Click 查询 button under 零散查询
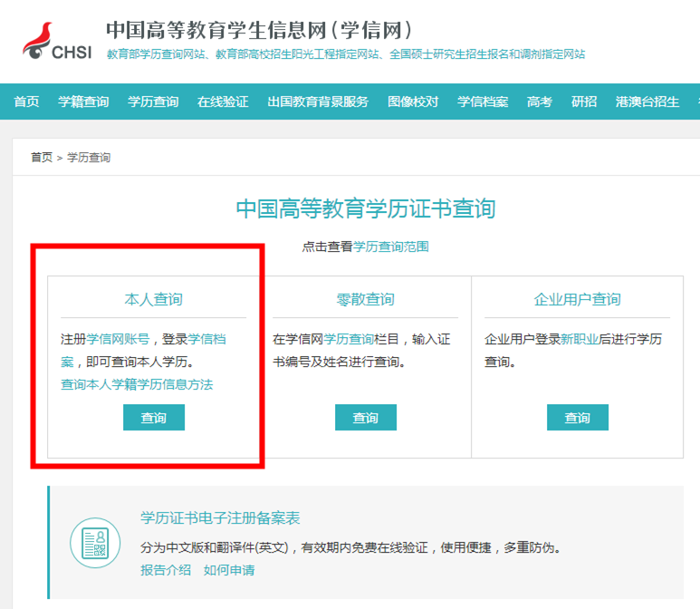This screenshot has height=609, width=700. (366, 417)
